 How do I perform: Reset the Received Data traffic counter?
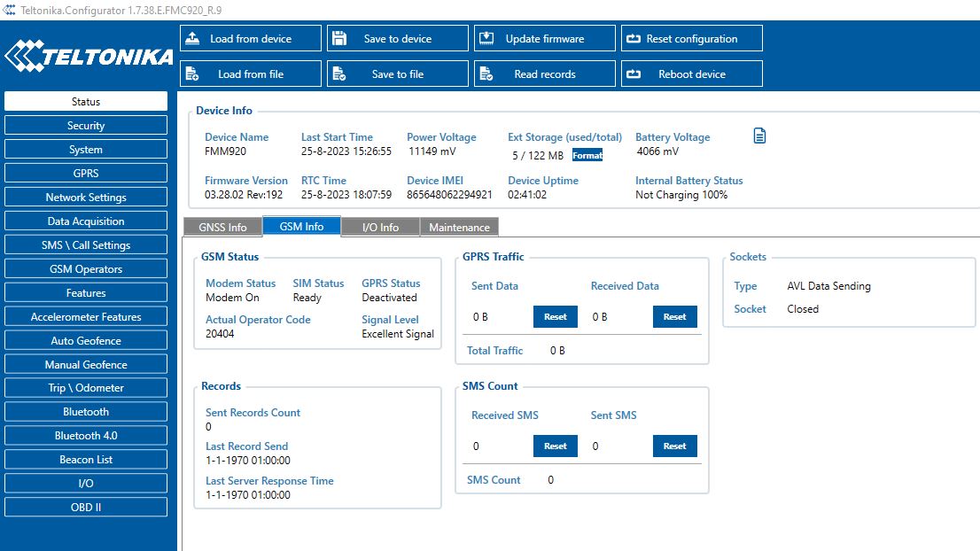click(675, 317)
